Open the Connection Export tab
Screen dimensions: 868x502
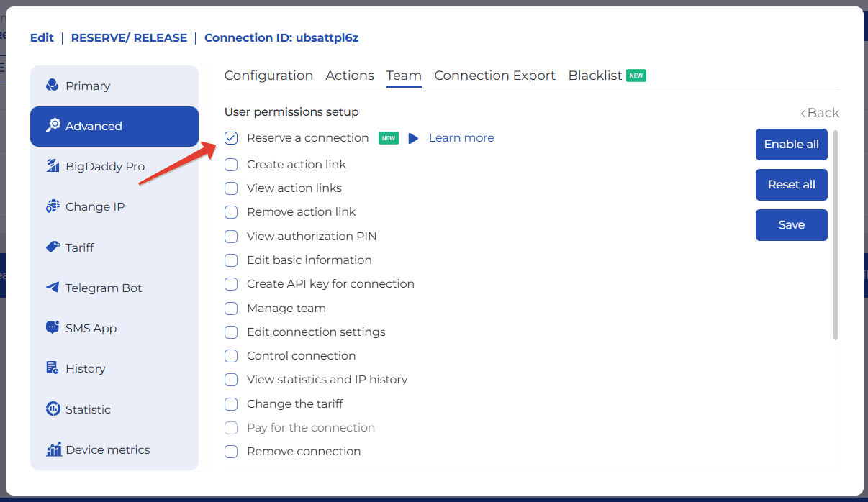click(x=494, y=76)
